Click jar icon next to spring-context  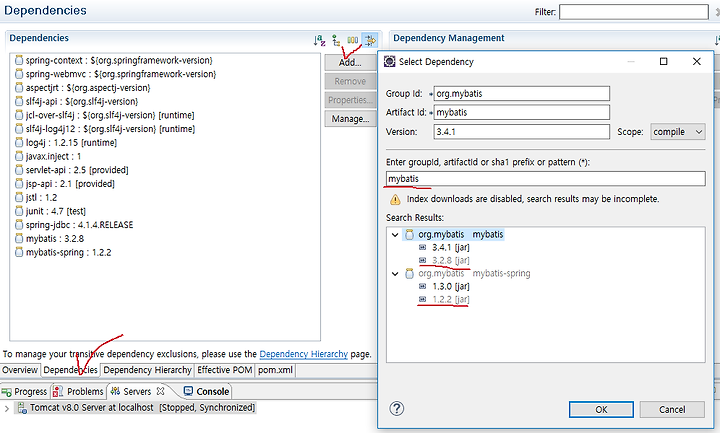coord(19,60)
